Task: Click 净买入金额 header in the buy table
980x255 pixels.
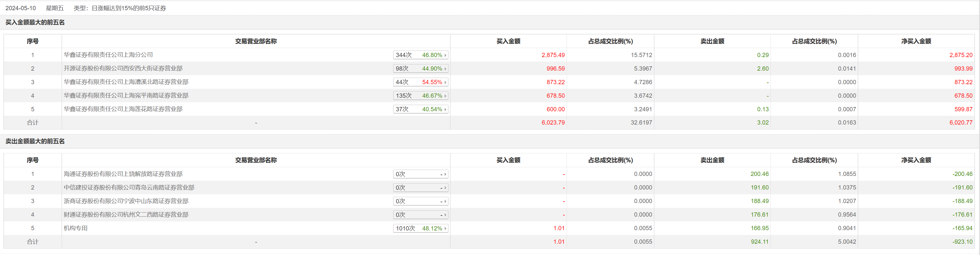Action: coord(916,41)
